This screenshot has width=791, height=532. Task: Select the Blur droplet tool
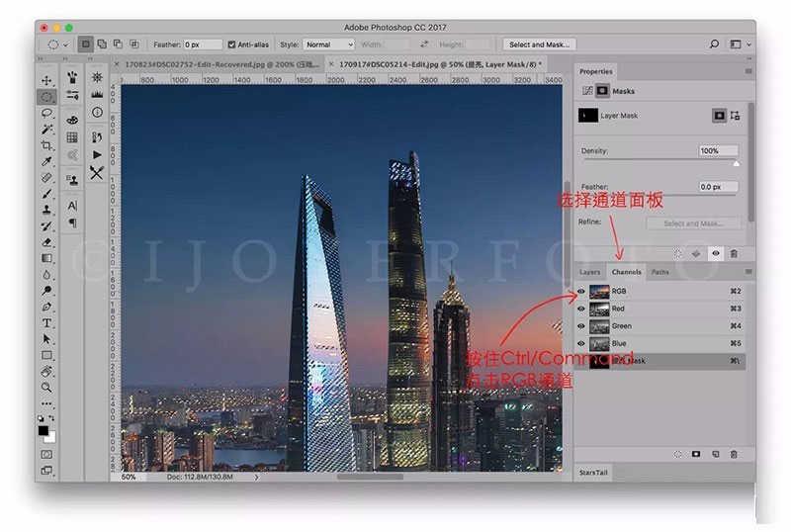pos(46,275)
